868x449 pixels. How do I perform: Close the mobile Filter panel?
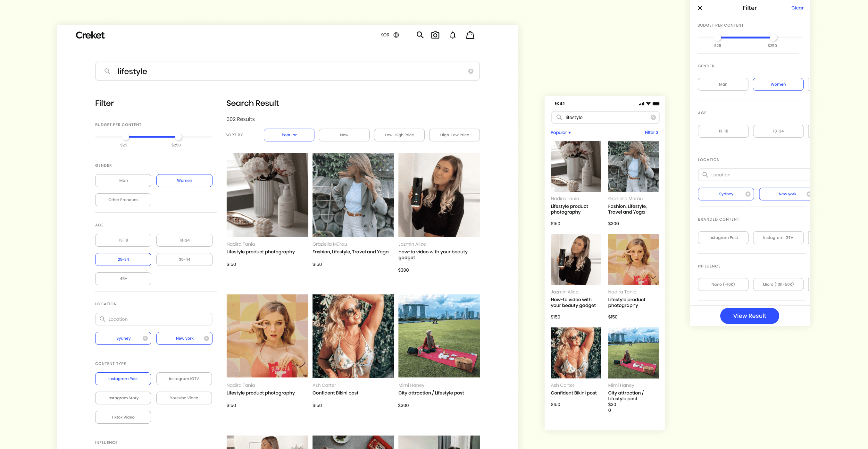(700, 8)
